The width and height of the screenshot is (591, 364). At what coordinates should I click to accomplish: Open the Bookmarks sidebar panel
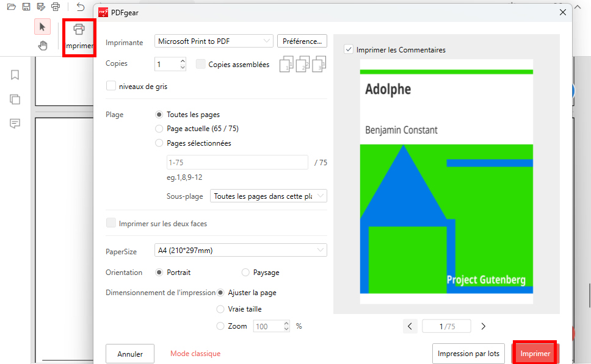15,74
